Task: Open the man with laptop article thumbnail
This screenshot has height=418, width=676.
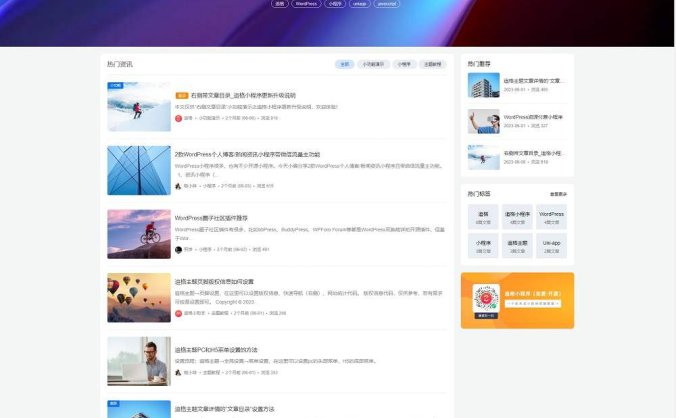Action: pos(139,361)
